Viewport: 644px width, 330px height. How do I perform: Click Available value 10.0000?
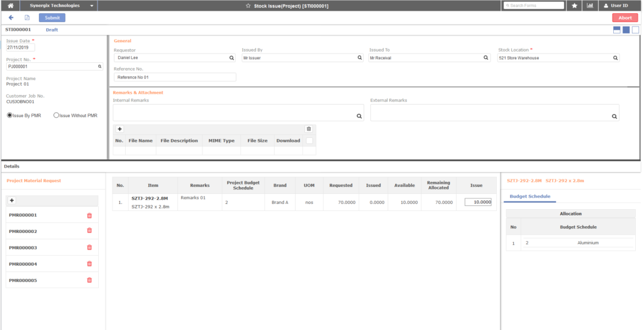point(408,202)
